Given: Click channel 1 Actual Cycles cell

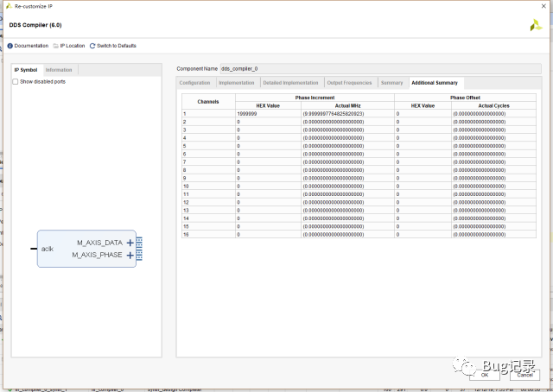Looking at the screenshot, I should (x=493, y=114).
